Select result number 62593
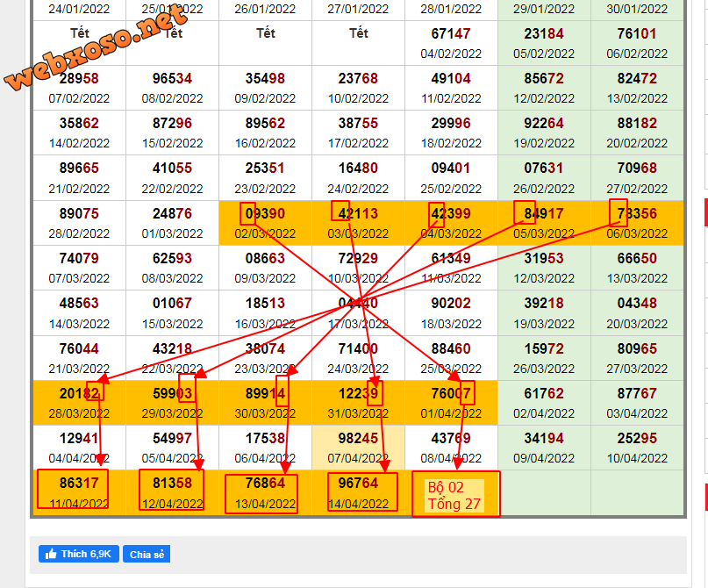The image size is (708, 588). point(172,258)
